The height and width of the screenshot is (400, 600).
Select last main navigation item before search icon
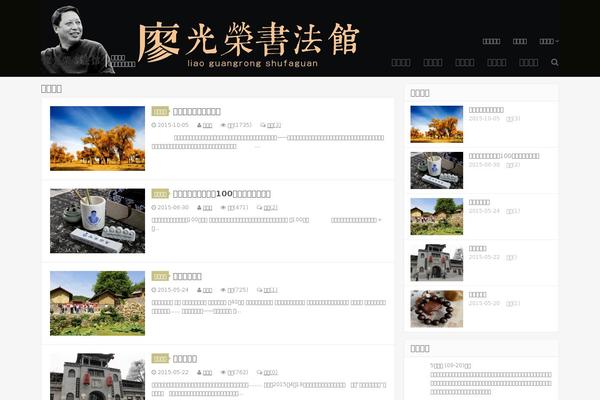528,62
